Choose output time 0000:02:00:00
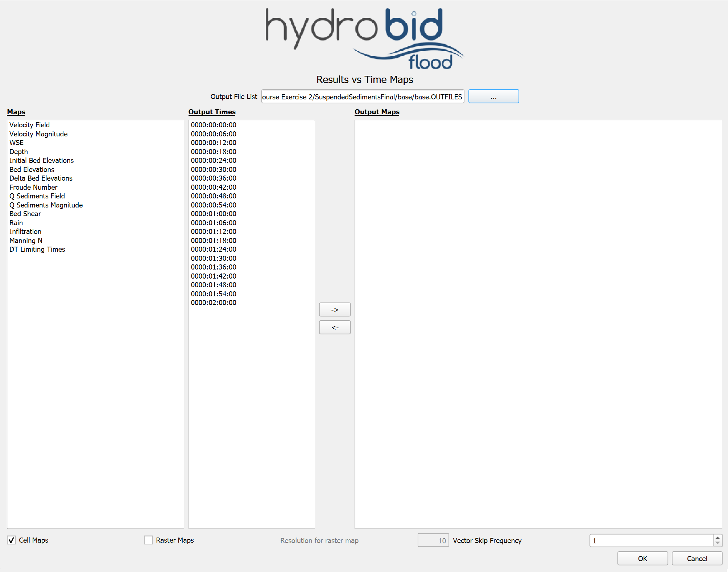The width and height of the screenshot is (728, 572). pyautogui.click(x=214, y=303)
